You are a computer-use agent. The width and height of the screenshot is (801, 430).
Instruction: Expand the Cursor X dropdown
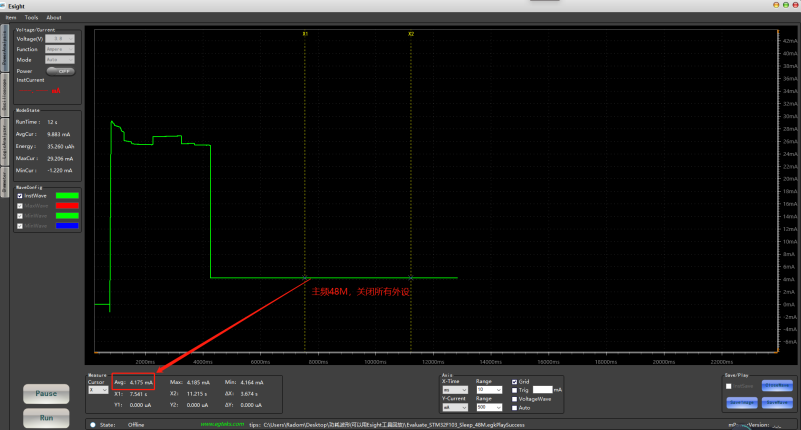point(98,389)
